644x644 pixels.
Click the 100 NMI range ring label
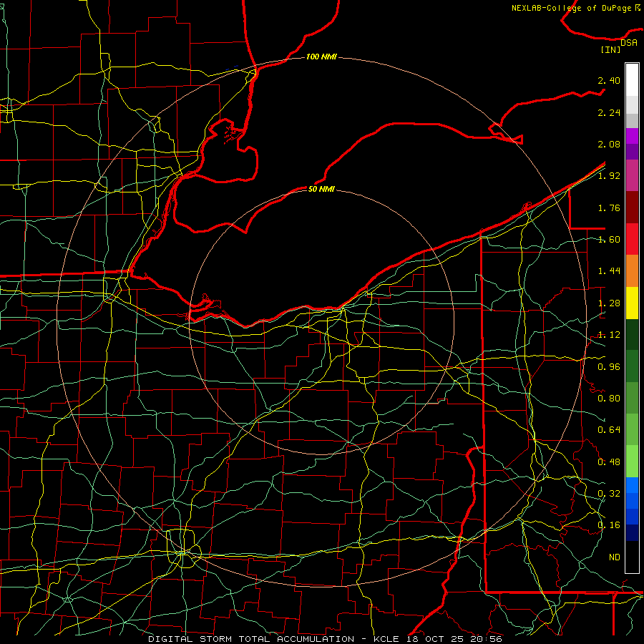click(321, 57)
